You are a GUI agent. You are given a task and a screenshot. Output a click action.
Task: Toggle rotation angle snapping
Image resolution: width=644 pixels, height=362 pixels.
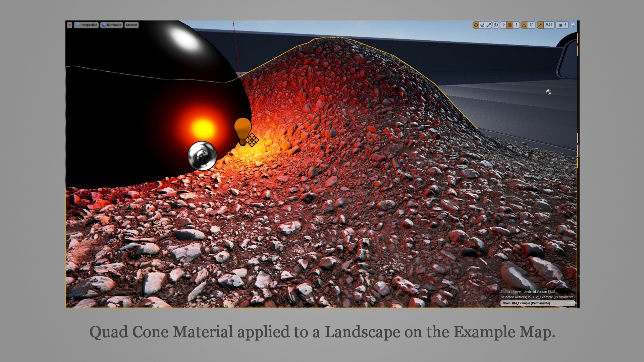point(524,25)
